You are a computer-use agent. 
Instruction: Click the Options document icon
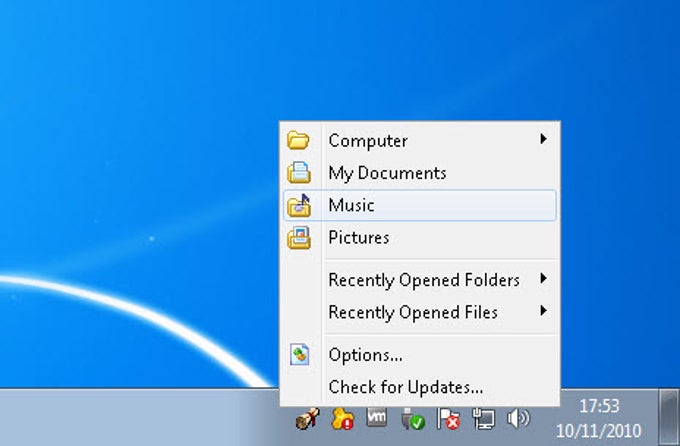point(299,354)
